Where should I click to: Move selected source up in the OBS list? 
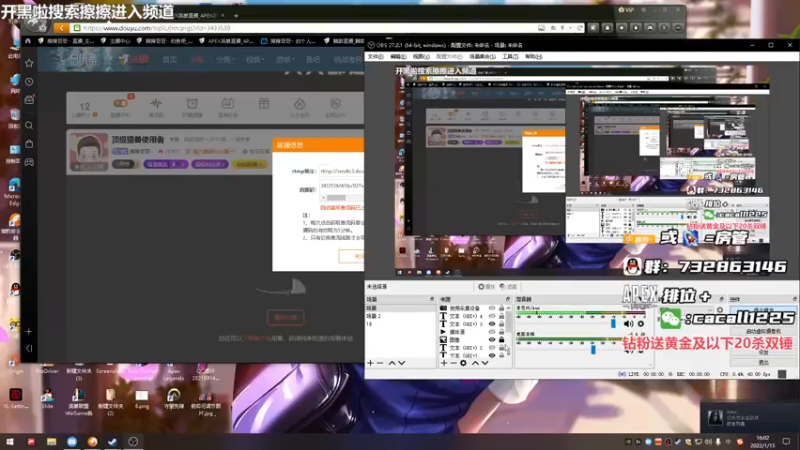(x=475, y=363)
